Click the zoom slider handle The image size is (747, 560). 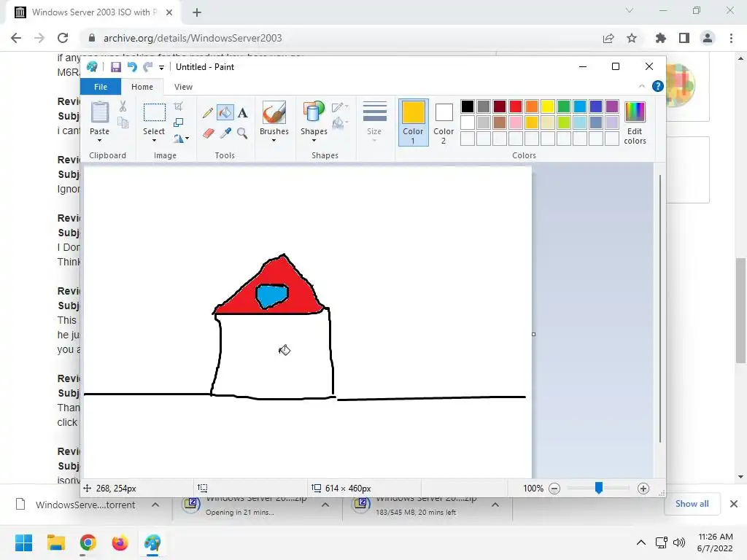pos(599,488)
